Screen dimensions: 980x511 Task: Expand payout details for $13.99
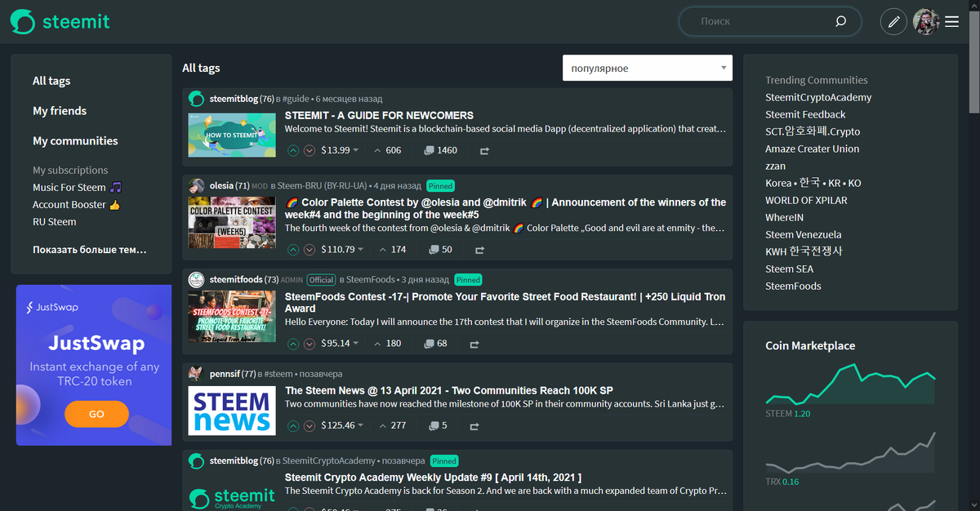pyautogui.click(x=341, y=150)
